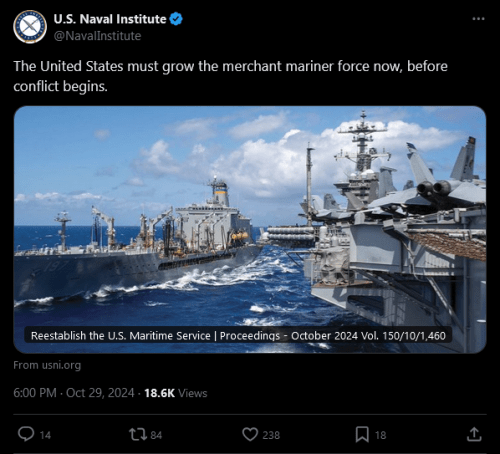Click the reply count 14

[45, 435]
